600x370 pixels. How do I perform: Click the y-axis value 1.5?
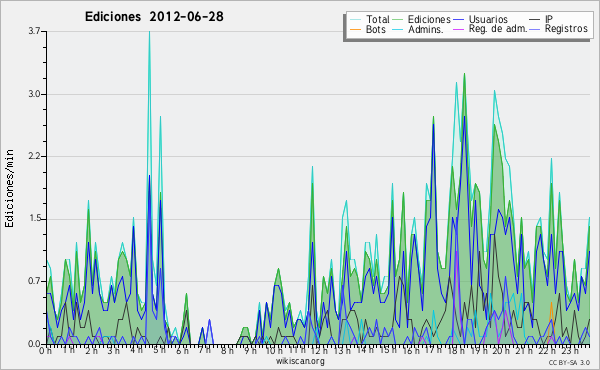tap(34, 219)
